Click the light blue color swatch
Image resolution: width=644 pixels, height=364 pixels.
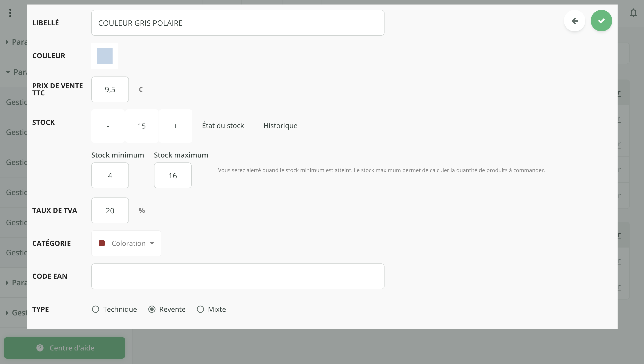pos(104,56)
